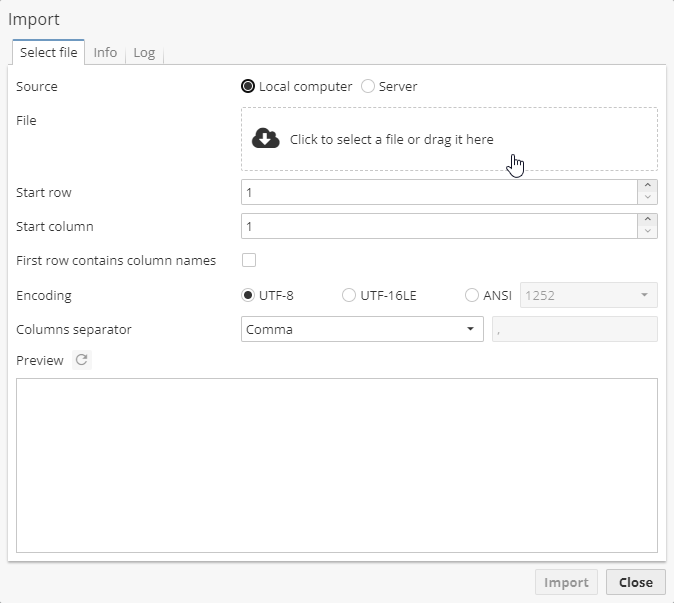Click the cloud download upload icon
The image size is (674, 603).
click(x=265, y=139)
